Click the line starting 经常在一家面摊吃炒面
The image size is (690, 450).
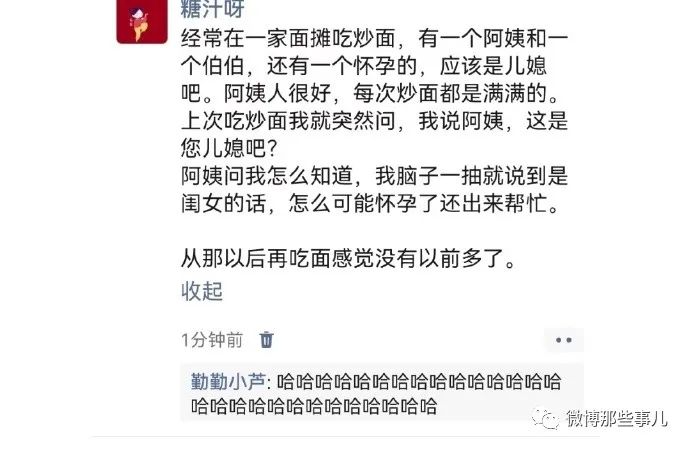(374, 38)
